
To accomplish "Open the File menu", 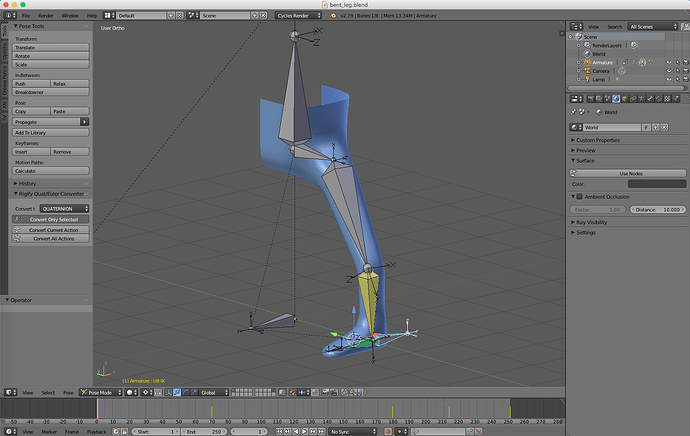I will tap(26, 15).
